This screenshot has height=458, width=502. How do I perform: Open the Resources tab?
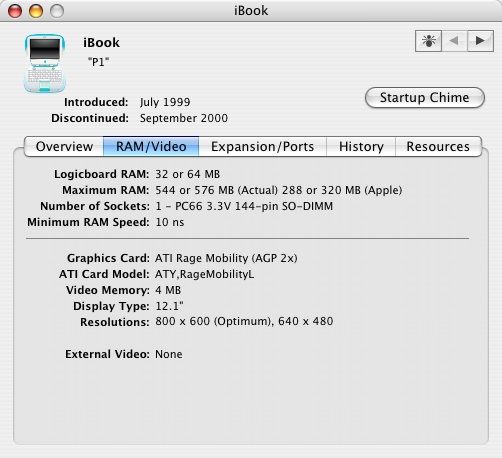(x=438, y=146)
